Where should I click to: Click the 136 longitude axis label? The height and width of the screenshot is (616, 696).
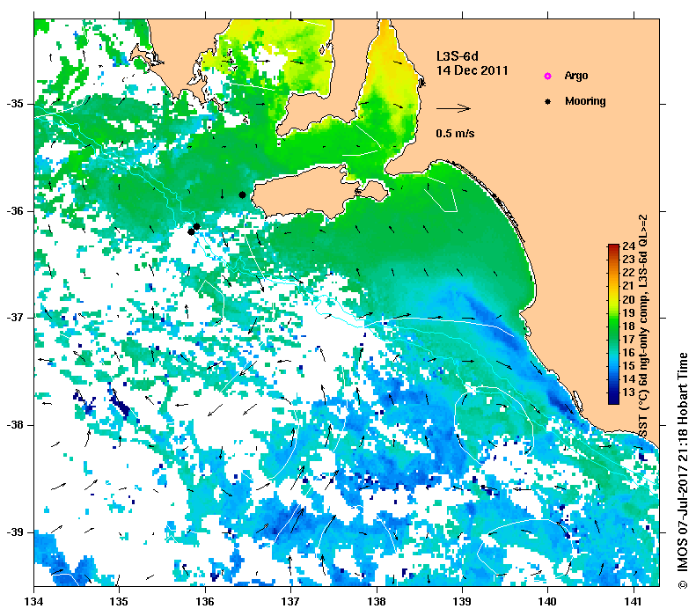click(205, 602)
